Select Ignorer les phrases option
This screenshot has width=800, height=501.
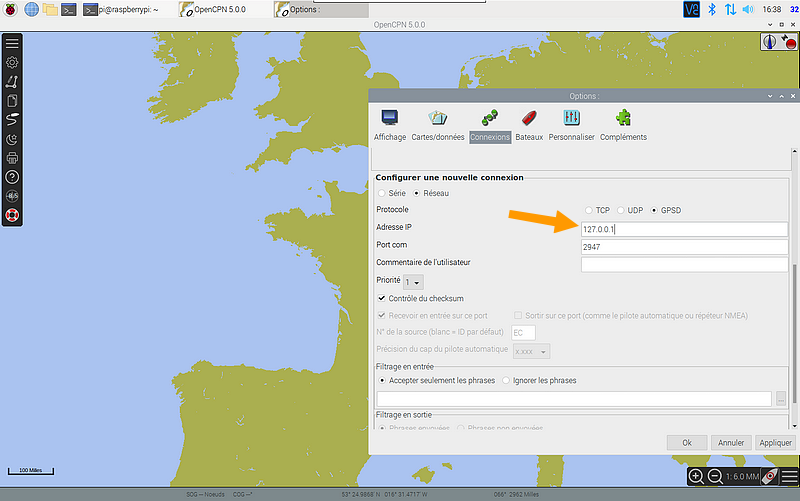coord(506,381)
